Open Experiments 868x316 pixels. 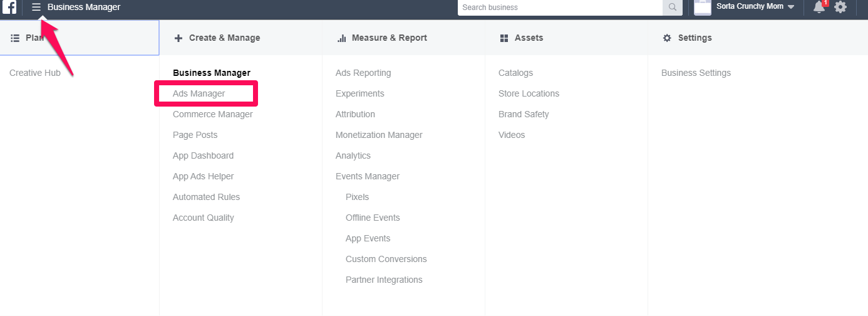(360, 93)
